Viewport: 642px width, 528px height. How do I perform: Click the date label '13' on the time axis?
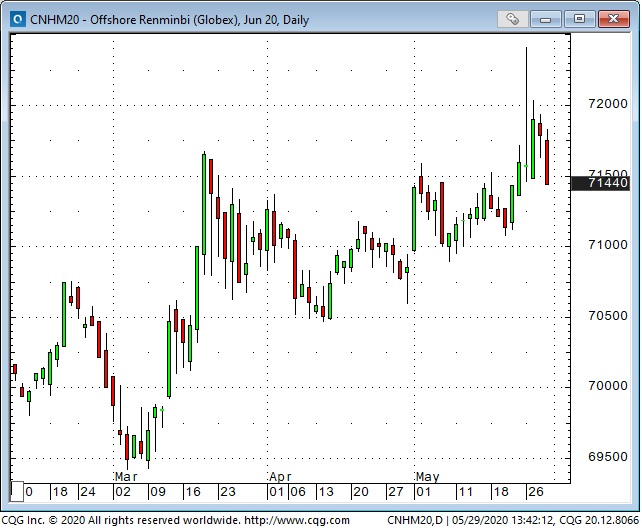326,492
